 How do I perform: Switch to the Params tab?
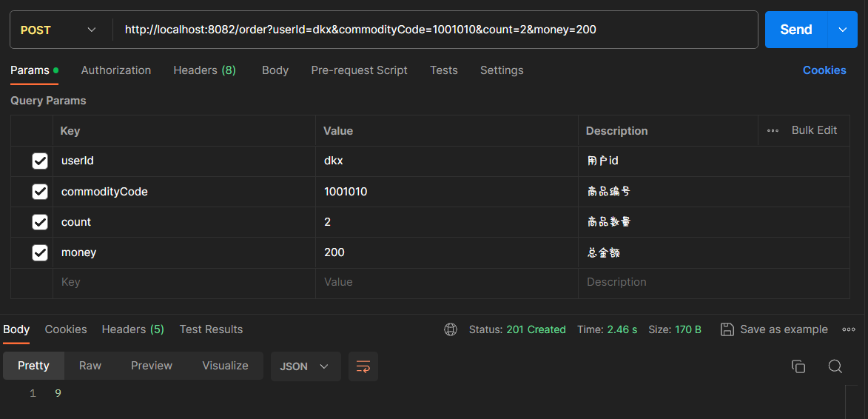tap(34, 70)
